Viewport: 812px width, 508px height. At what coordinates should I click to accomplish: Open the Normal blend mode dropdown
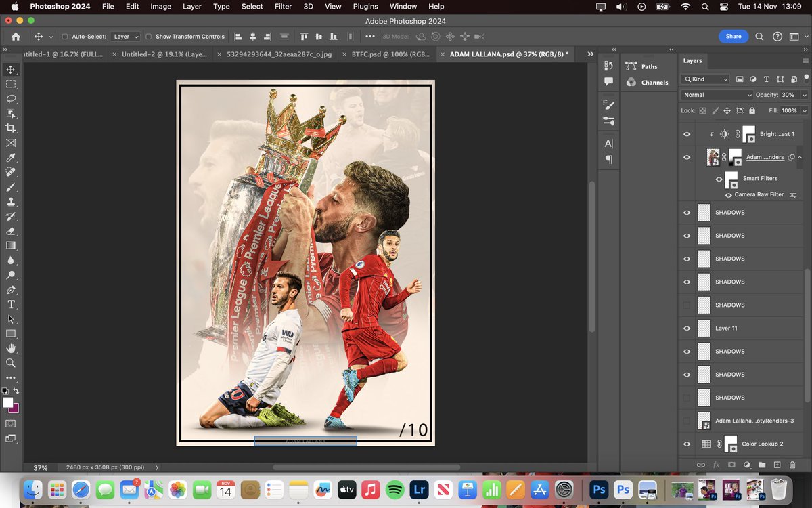(x=717, y=95)
